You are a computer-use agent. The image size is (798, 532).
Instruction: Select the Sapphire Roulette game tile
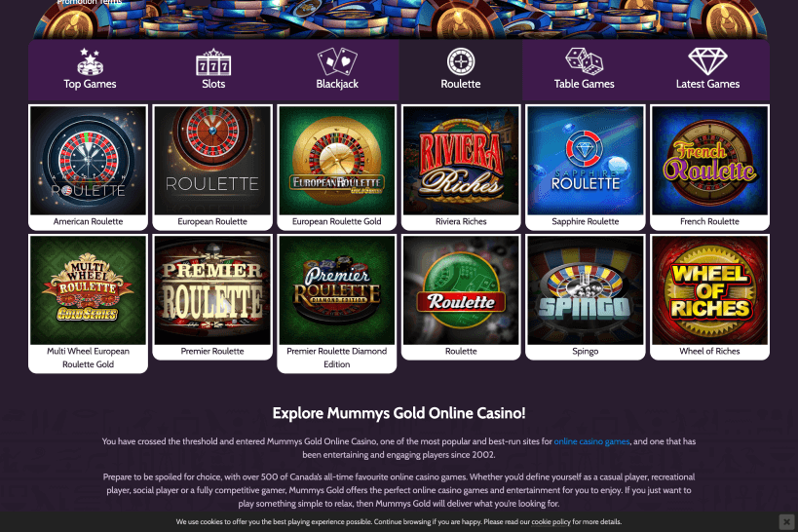tap(586, 161)
